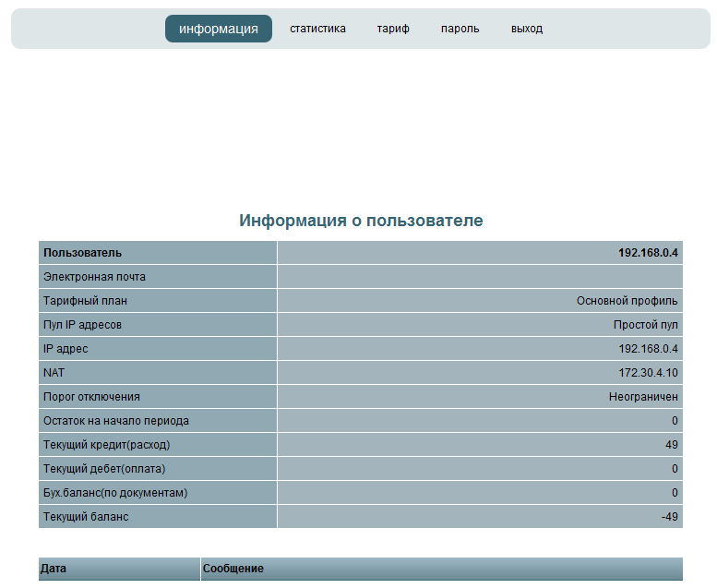Click the Электронная почта label
The width and height of the screenshot is (717, 588).
tap(94, 277)
